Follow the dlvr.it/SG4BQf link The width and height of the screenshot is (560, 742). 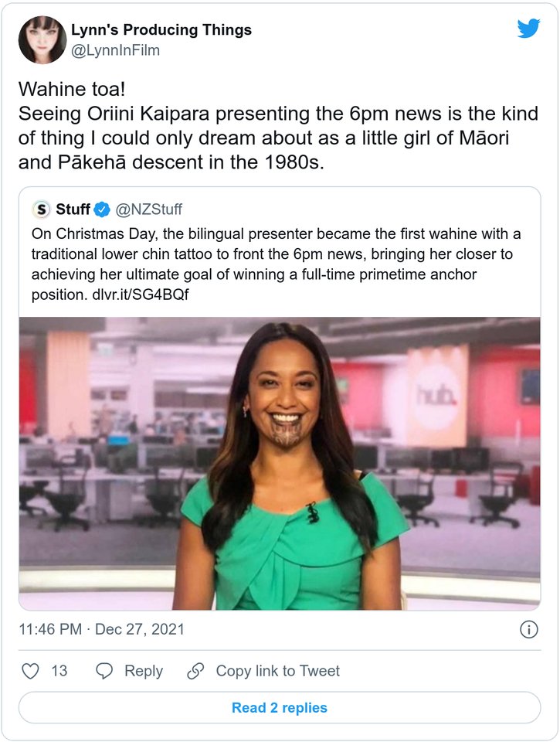(140, 294)
